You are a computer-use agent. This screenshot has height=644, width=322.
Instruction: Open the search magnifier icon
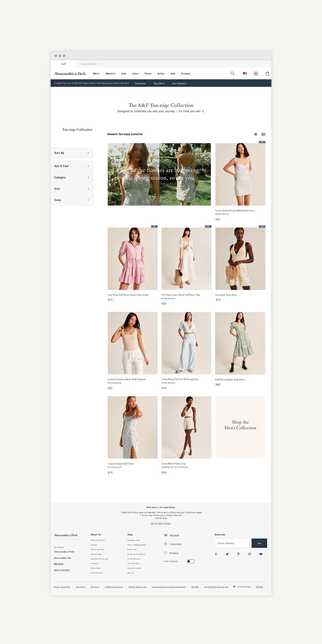coord(232,73)
